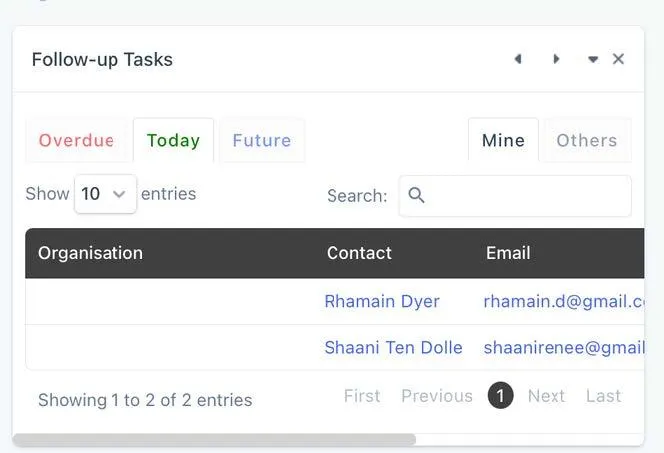Sort by the Email column header

tap(508, 253)
